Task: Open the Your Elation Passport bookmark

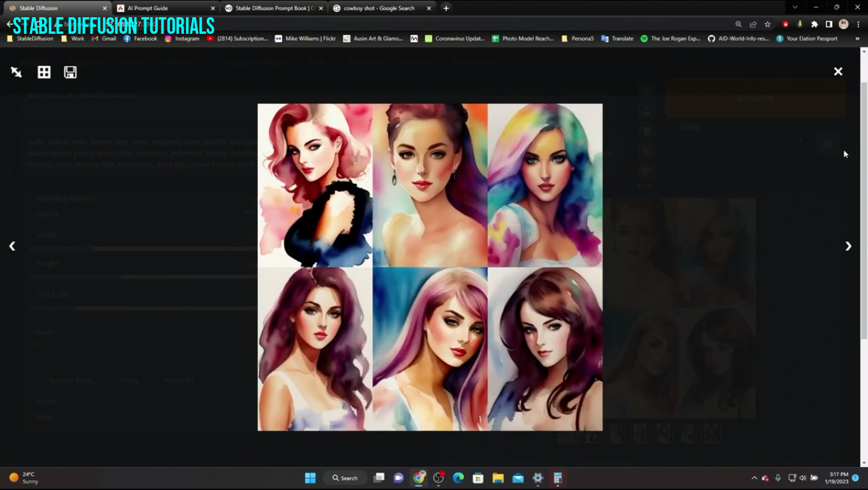Action: (807, 38)
